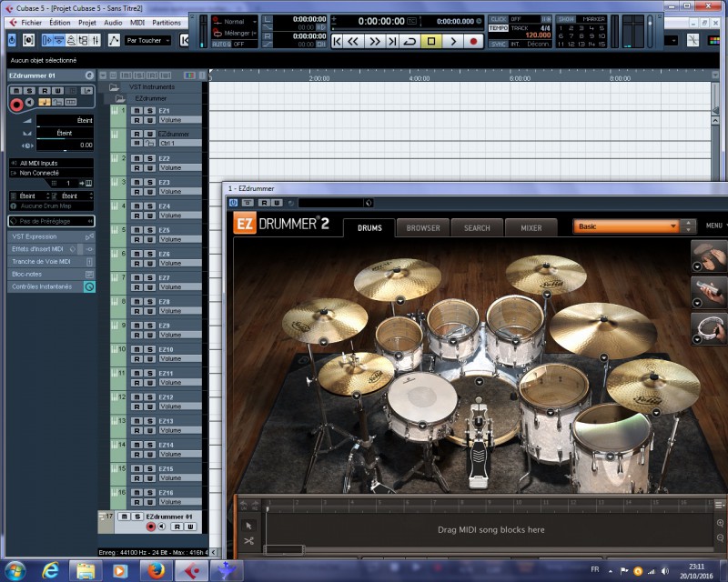Viewport: 728px width, 582px height.
Task: Expand the VST Expression section
Action: (52, 236)
